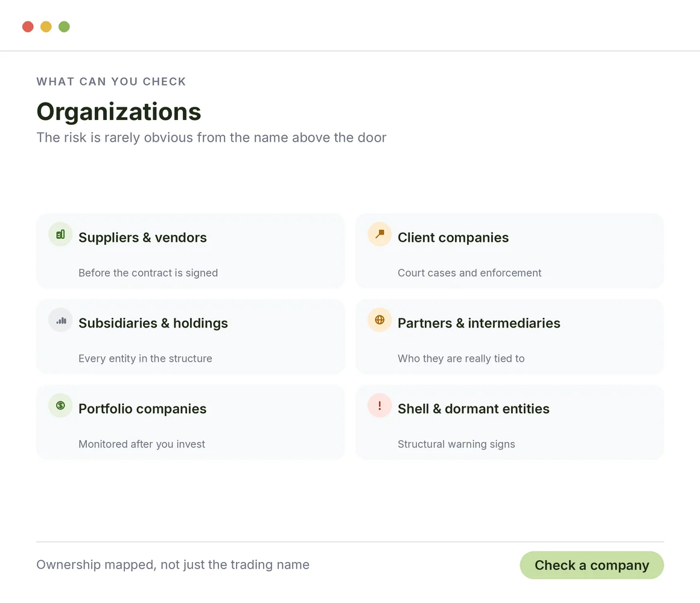Screen dimensions: 700x603
Task: Open the Portfolio companies title
Action: click(x=142, y=409)
